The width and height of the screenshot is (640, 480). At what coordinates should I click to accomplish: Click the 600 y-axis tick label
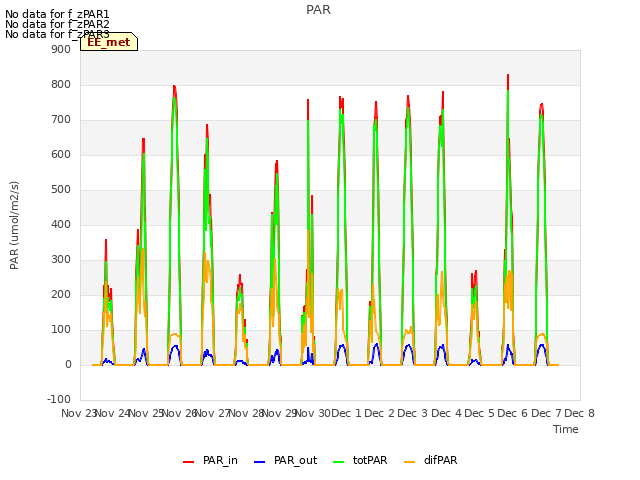pyautogui.click(x=61, y=155)
